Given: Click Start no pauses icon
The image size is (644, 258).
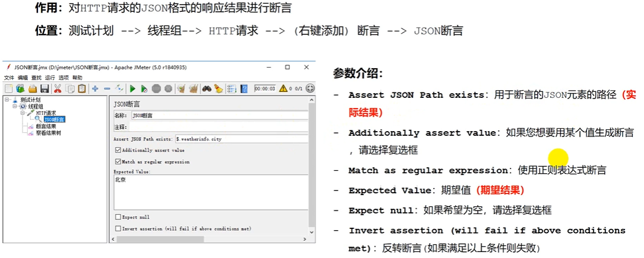Looking at the screenshot, I should tap(144, 88).
